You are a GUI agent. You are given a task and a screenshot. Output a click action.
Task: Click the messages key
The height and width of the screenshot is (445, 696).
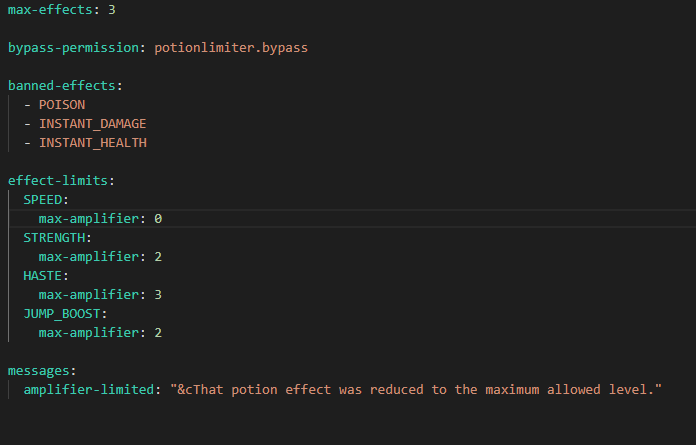pyautogui.click(x=39, y=371)
